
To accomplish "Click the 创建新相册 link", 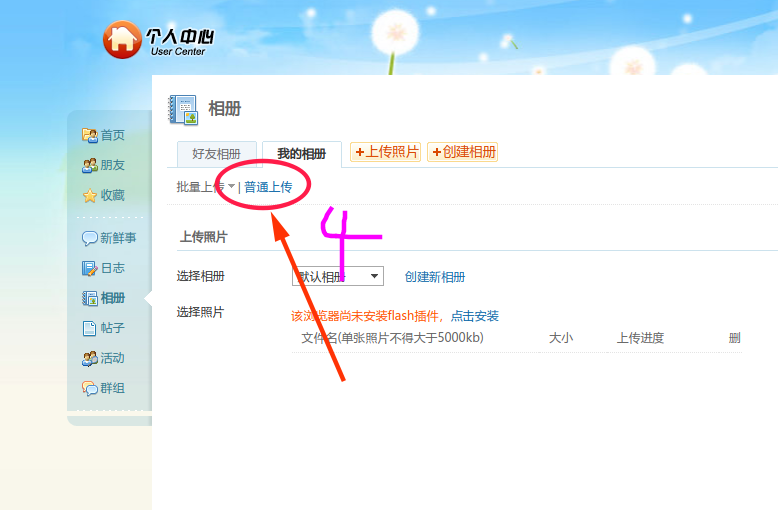I will tap(435, 277).
